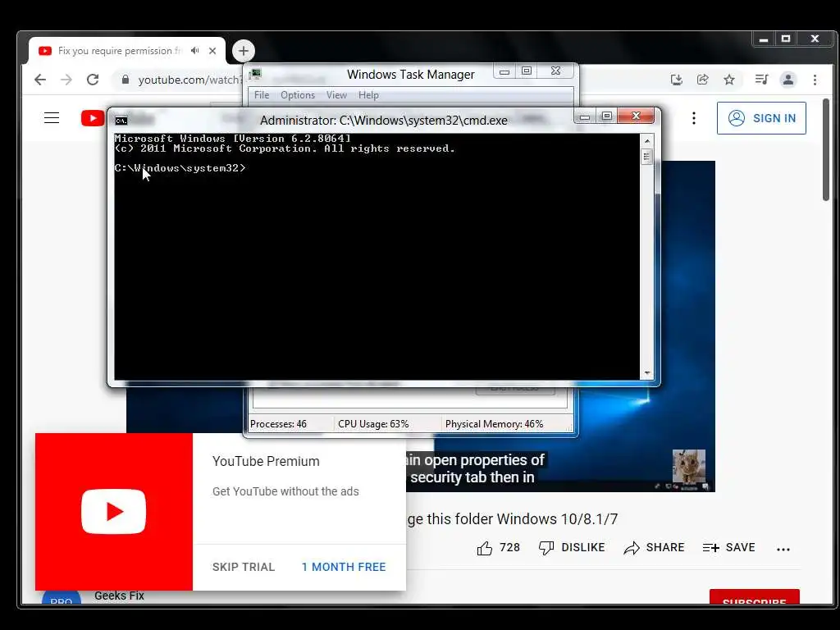Go back with the browser back arrow

pyautogui.click(x=40, y=80)
